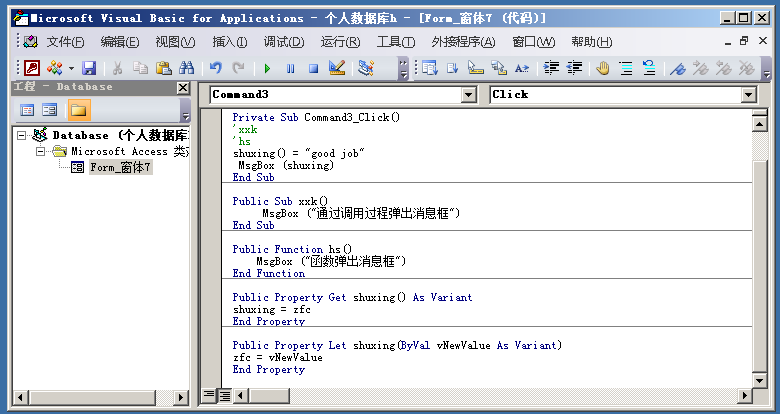The image size is (780, 414).
Task: Open the 工具(T) menu
Action: [396, 42]
